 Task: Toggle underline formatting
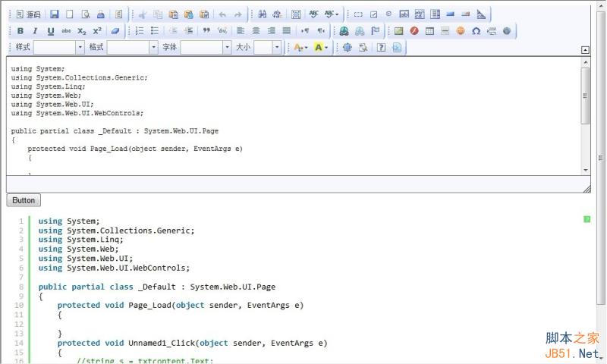click(x=51, y=31)
